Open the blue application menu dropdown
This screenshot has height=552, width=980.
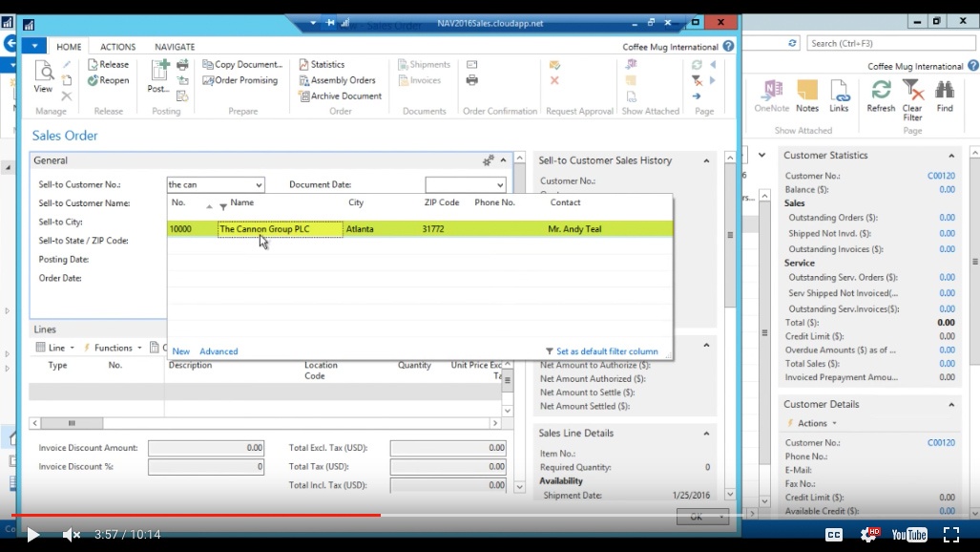coord(34,46)
